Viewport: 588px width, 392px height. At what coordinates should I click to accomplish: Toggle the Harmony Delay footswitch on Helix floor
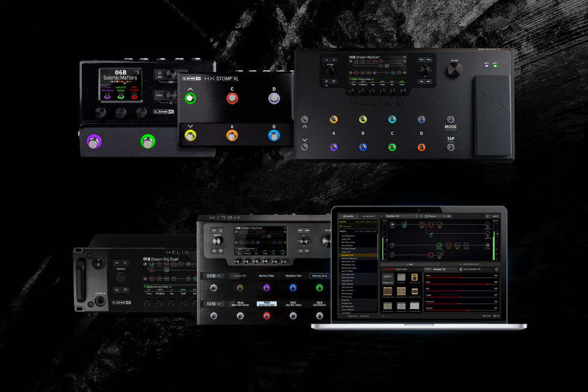pyautogui.click(x=319, y=288)
